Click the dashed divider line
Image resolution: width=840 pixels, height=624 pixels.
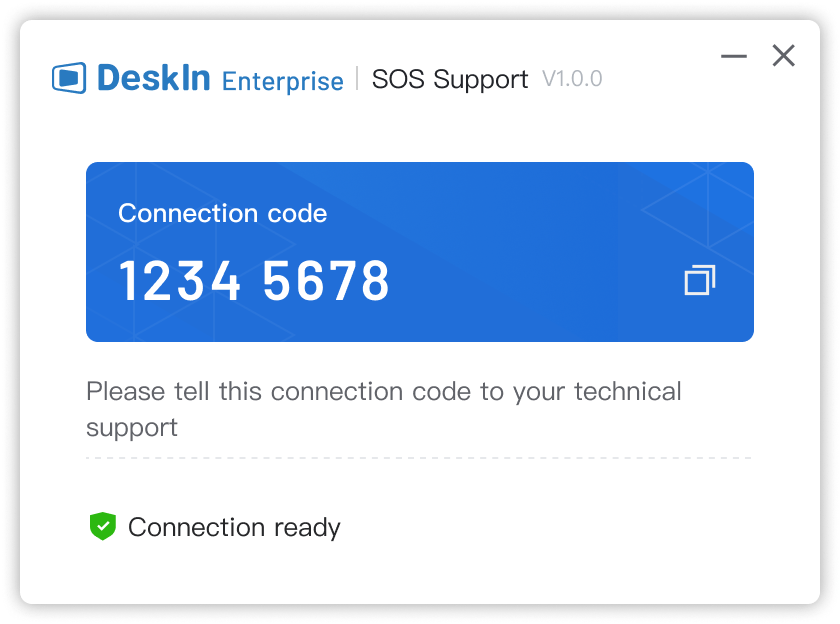pyautogui.click(x=420, y=458)
